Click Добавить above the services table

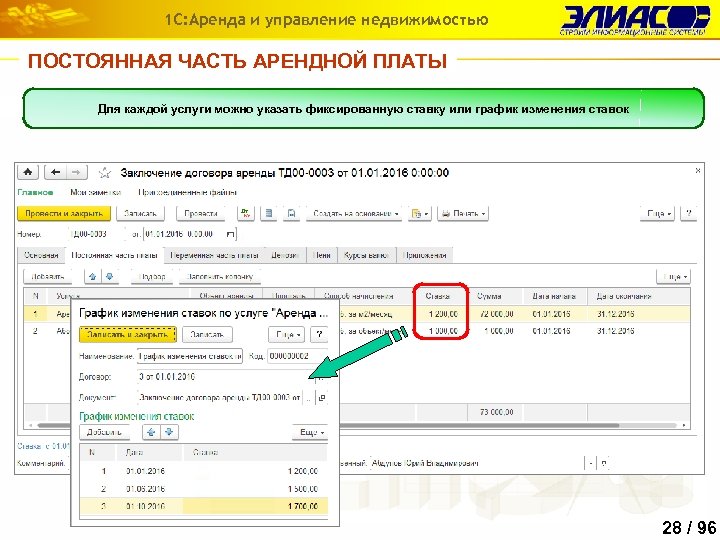[x=48, y=276]
